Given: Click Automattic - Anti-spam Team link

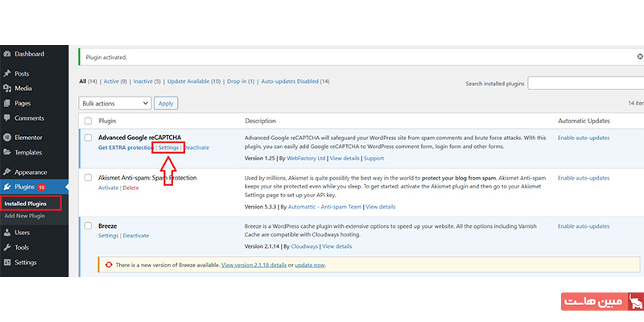Looking at the screenshot, I should coord(324,207).
